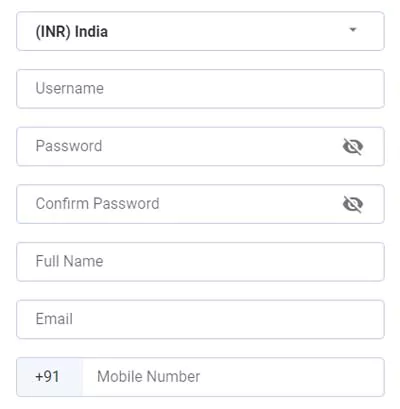Click the small arrow of the country selector
This screenshot has width=400, height=409.
click(x=353, y=30)
